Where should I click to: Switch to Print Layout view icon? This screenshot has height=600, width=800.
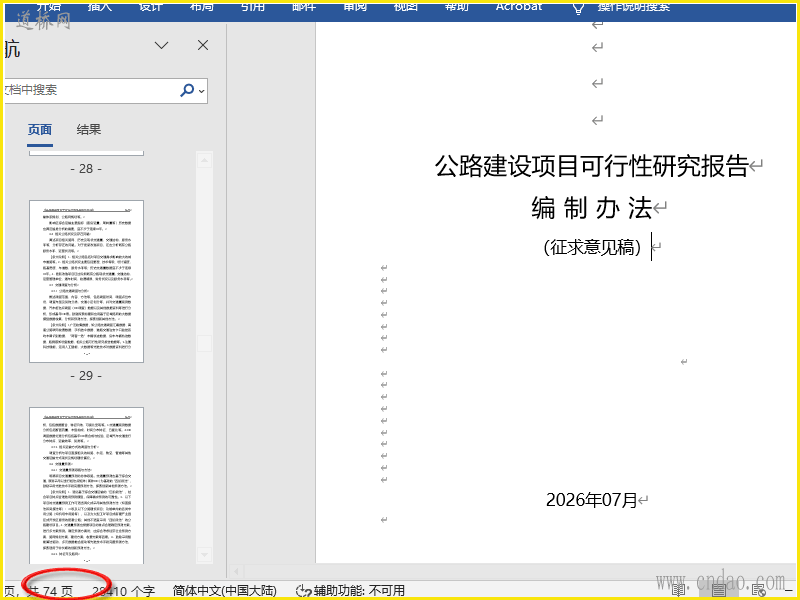tap(719, 591)
